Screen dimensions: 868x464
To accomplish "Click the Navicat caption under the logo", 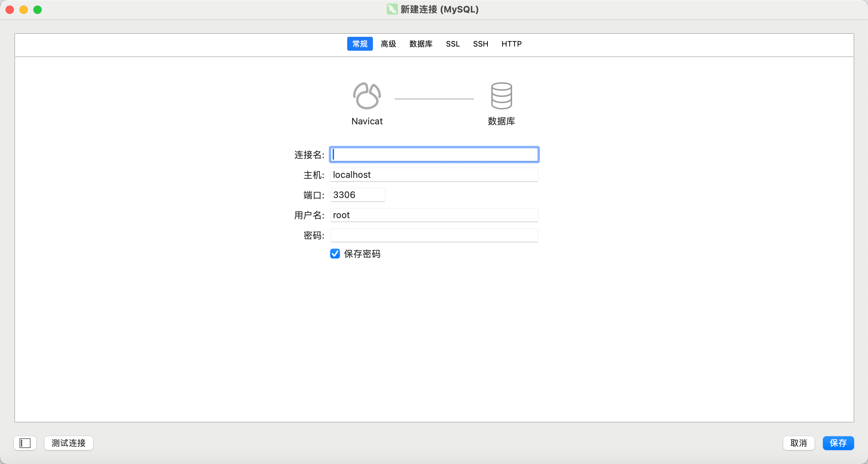I will point(367,121).
